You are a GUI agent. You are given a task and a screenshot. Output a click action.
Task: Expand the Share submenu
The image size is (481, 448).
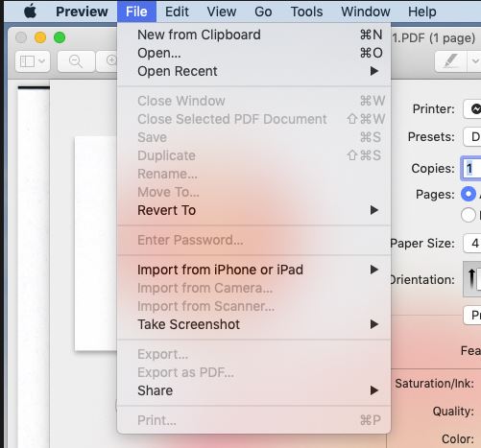coord(254,390)
